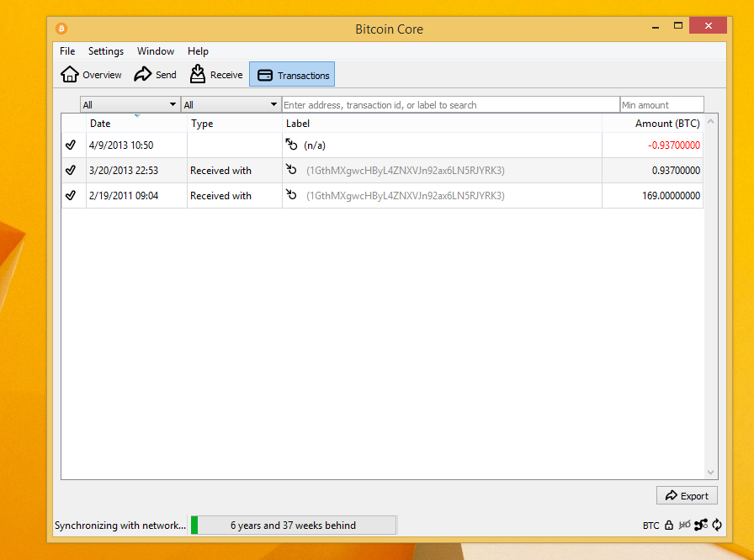The width and height of the screenshot is (754, 560).
Task: Open the transaction type filter dropdown showing All
Action: (230, 104)
